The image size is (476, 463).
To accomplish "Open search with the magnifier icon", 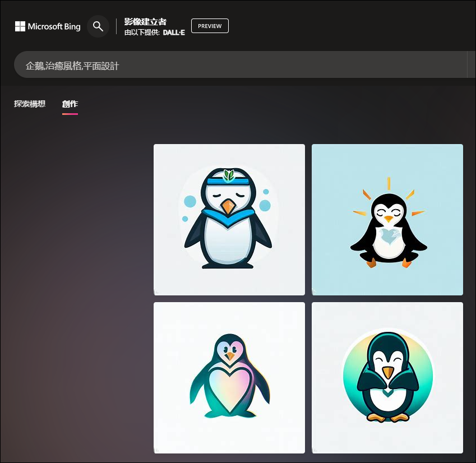I will pyautogui.click(x=98, y=26).
